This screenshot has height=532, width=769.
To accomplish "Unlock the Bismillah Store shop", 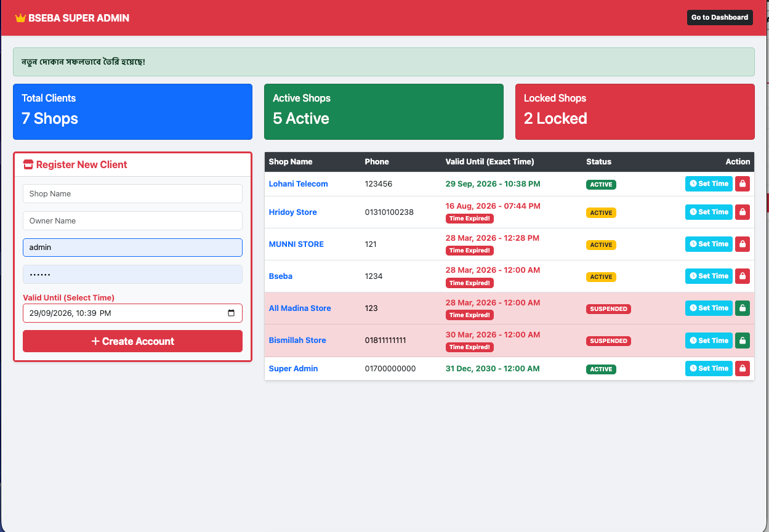I will (743, 340).
